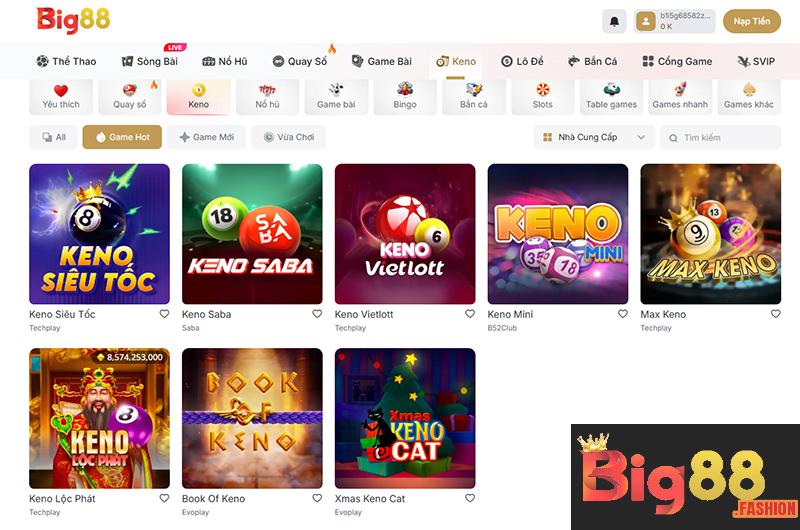Screen dimensions: 800x530
Task: Click the notification bell icon
Action: (614, 21)
